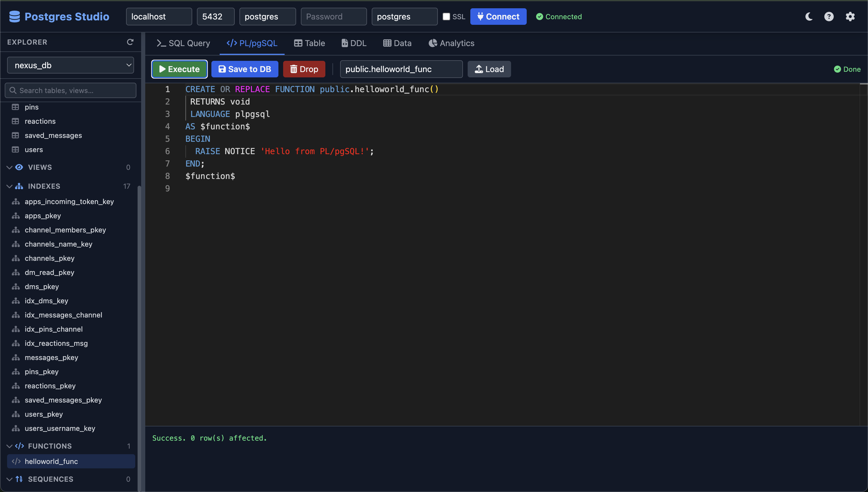The width and height of the screenshot is (868, 492).
Task: Click Save to DB button
Action: click(245, 69)
